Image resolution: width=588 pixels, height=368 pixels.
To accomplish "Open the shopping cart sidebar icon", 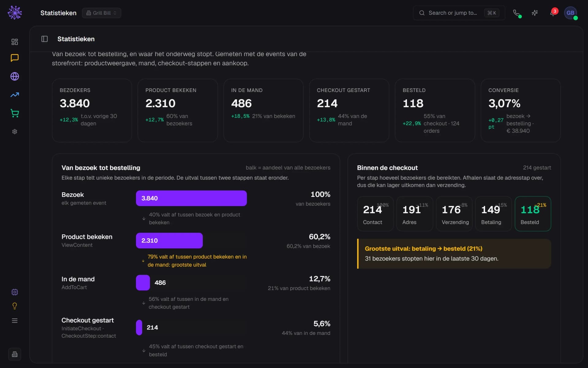I will pyautogui.click(x=15, y=113).
